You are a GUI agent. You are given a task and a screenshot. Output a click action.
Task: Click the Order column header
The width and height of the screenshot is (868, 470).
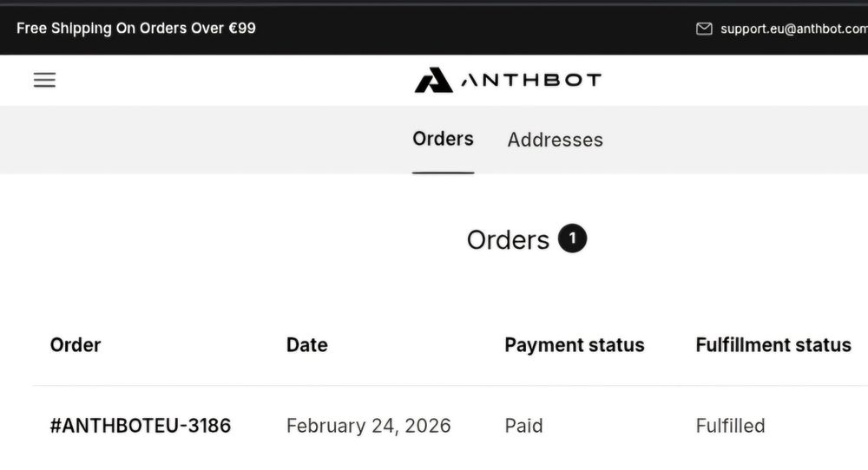click(x=76, y=345)
